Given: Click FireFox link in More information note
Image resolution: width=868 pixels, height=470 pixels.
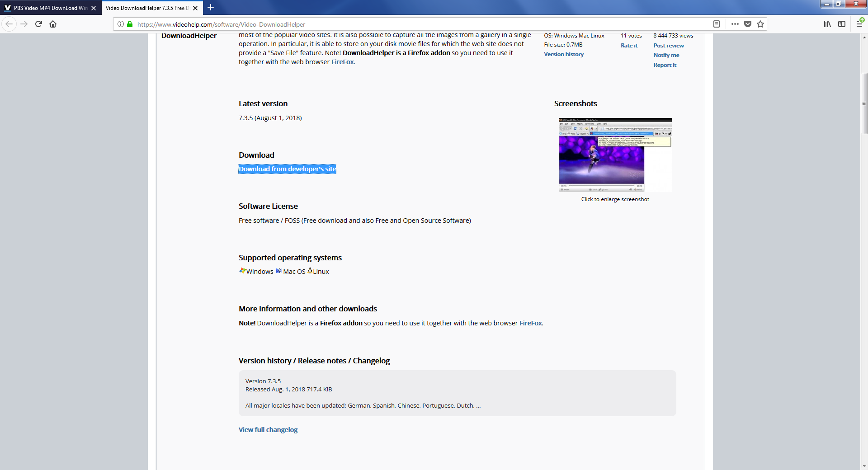Looking at the screenshot, I should click(531, 323).
